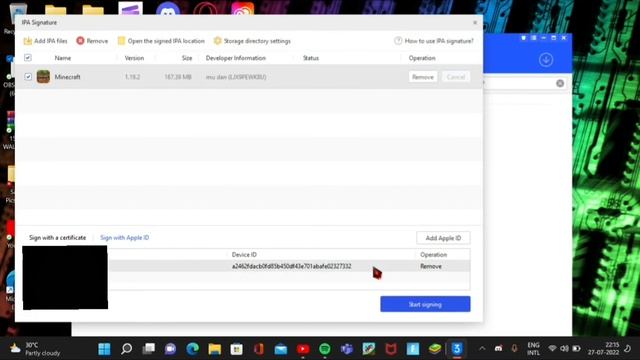Open Wi-Fi network settings in system tray
Image resolution: width=640 pixels, height=360 pixels.
click(x=552, y=349)
